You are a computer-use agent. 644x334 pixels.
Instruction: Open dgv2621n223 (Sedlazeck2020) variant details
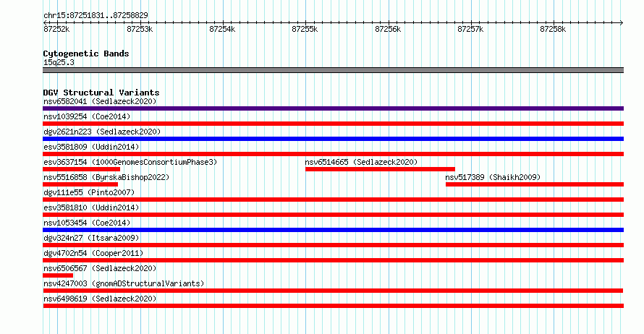102,132
